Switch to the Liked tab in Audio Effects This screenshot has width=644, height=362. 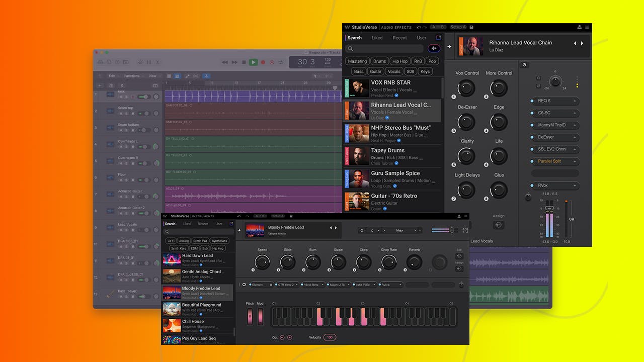coord(377,38)
